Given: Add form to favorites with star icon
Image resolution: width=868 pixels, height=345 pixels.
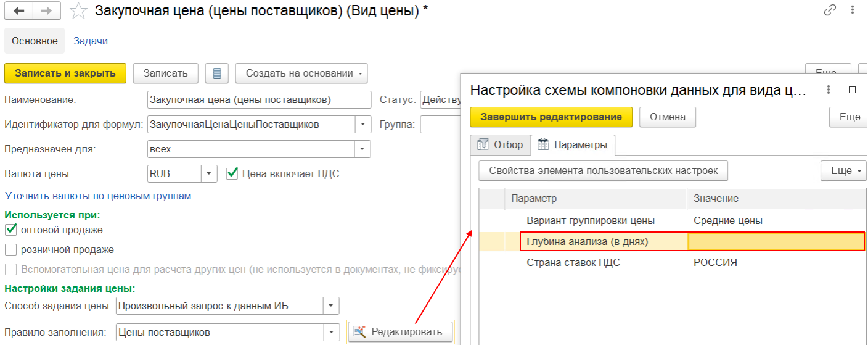Looking at the screenshot, I should [x=78, y=10].
